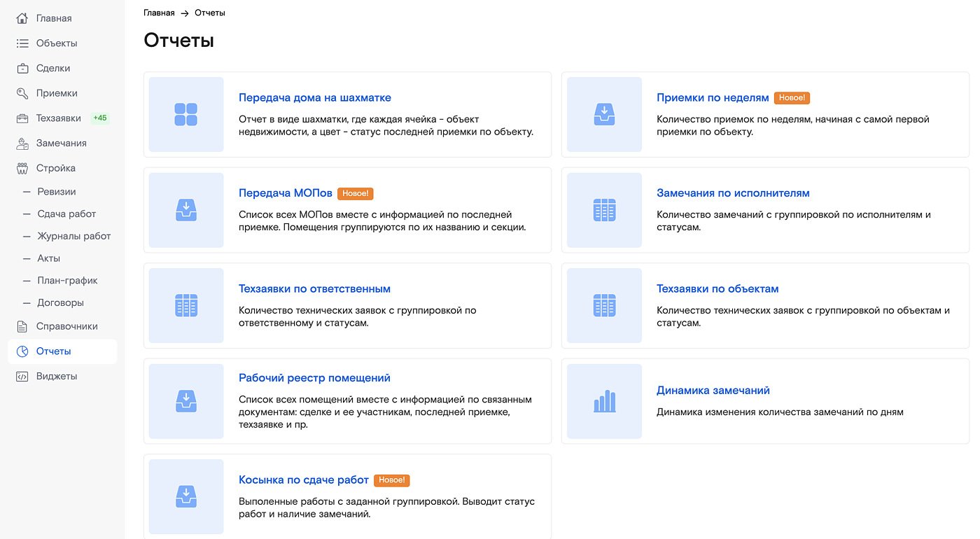Image resolution: width=980 pixels, height=539 pixels.
Task: Select Журналы работ under Стройка
Action: click(73, 236)
